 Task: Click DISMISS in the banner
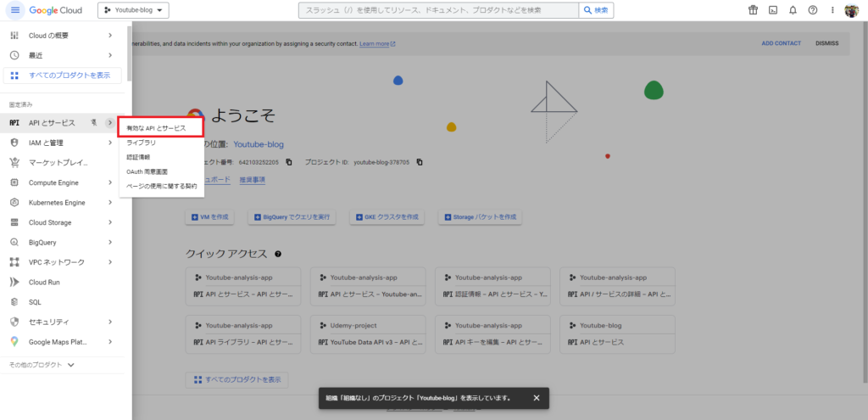pyautogui.click(x=827, y=43)
